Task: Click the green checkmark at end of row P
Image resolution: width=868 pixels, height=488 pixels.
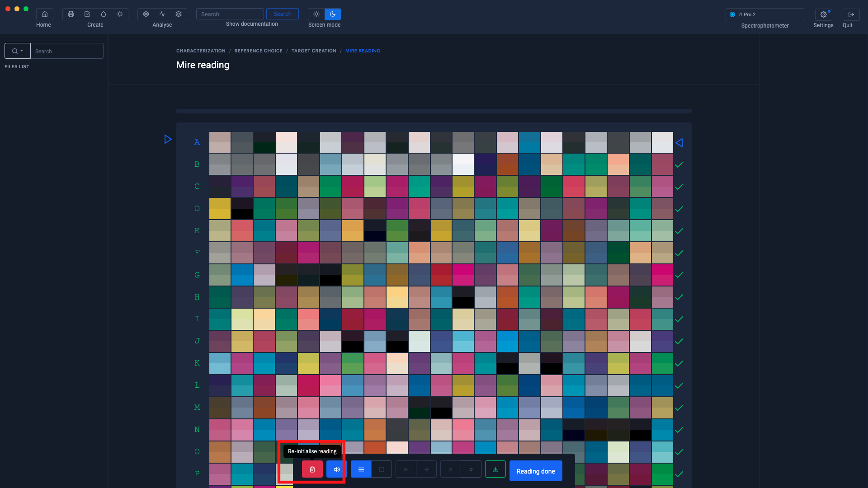Action: (x=679, y=474)
